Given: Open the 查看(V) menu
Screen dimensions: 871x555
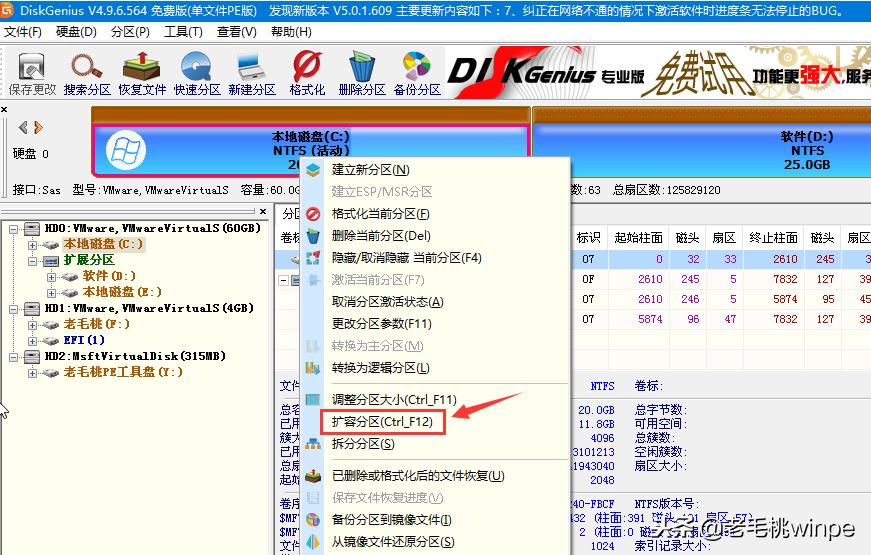Looking at the screenshot, I should [237, 32].
